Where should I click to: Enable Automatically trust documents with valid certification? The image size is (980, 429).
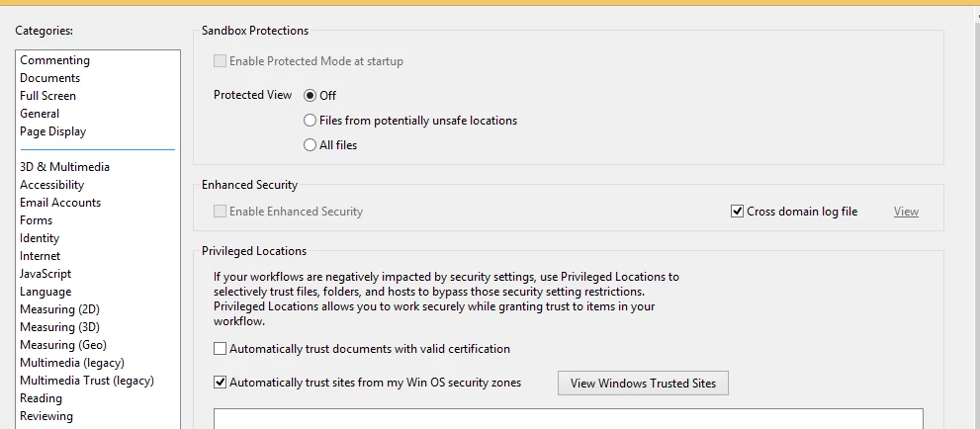(220, 349)
